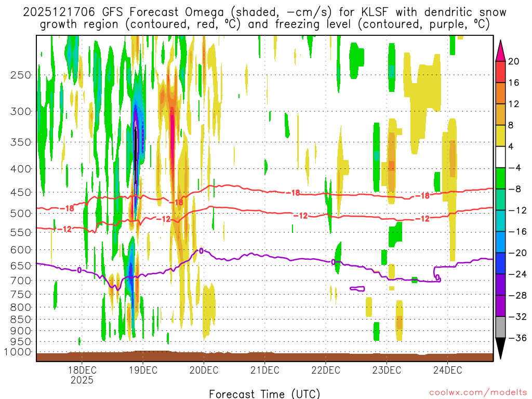The image size is (532, 399).
Task: Click the red 16-20 colorbar segment
Action: pos(500,72)
